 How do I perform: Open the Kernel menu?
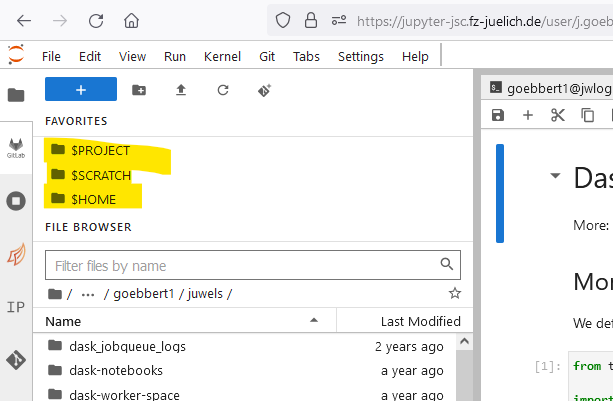[x=222, y=57]
